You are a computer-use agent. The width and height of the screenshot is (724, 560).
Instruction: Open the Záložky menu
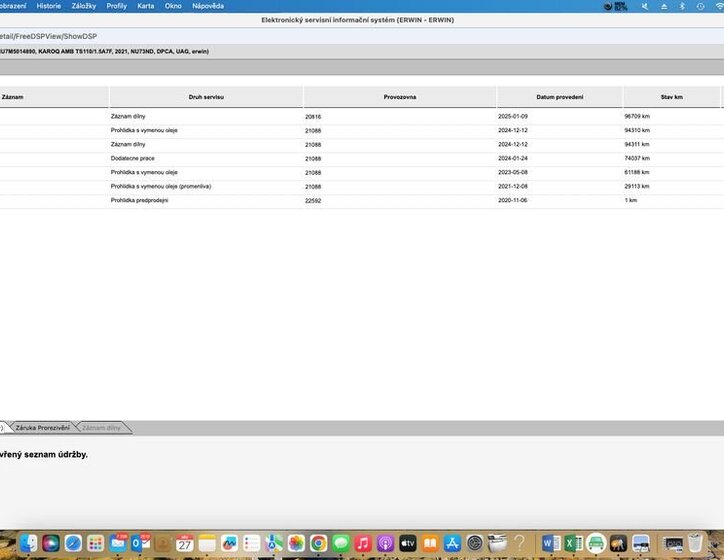click(x=83, y=6)
